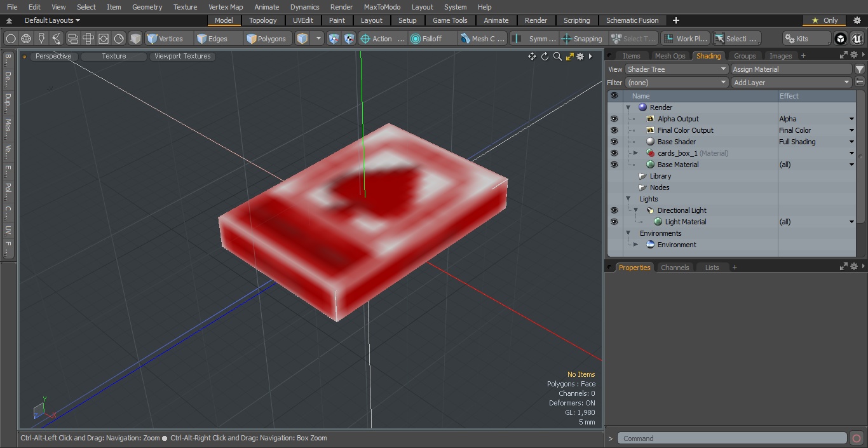Toggle Base Material visibility eye

pos(614,165)
